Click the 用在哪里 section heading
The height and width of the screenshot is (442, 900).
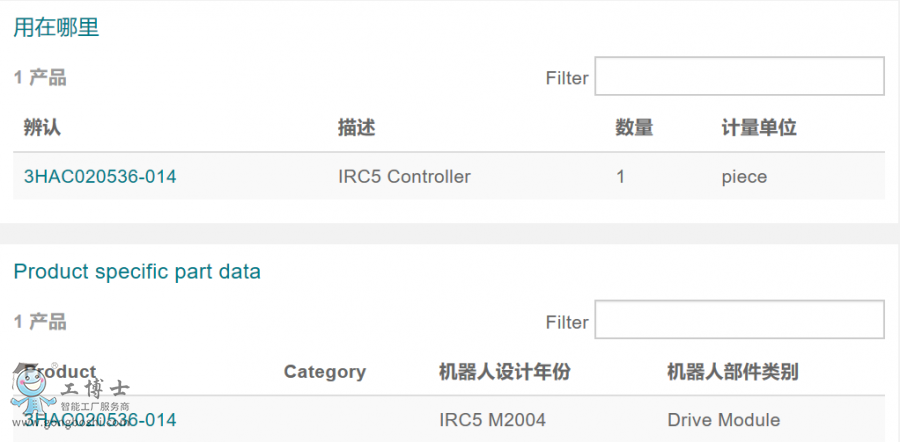pyautogui.click(x=56, y=28)
